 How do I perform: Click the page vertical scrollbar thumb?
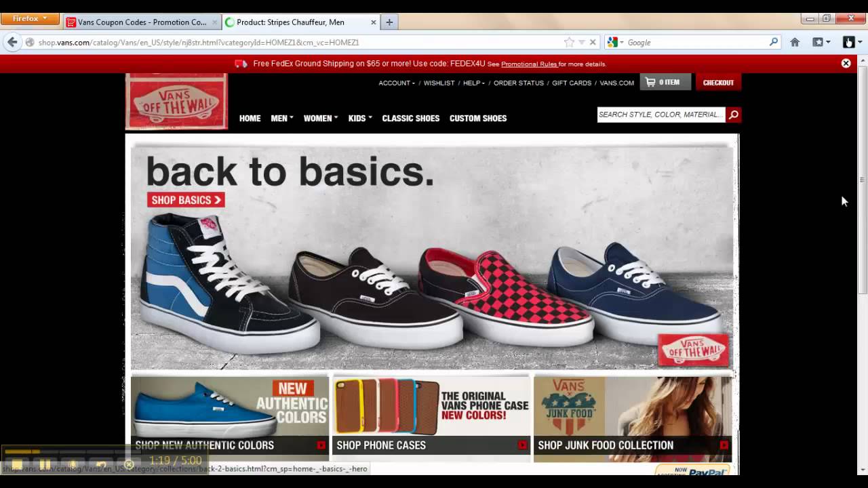click(863, 180)
